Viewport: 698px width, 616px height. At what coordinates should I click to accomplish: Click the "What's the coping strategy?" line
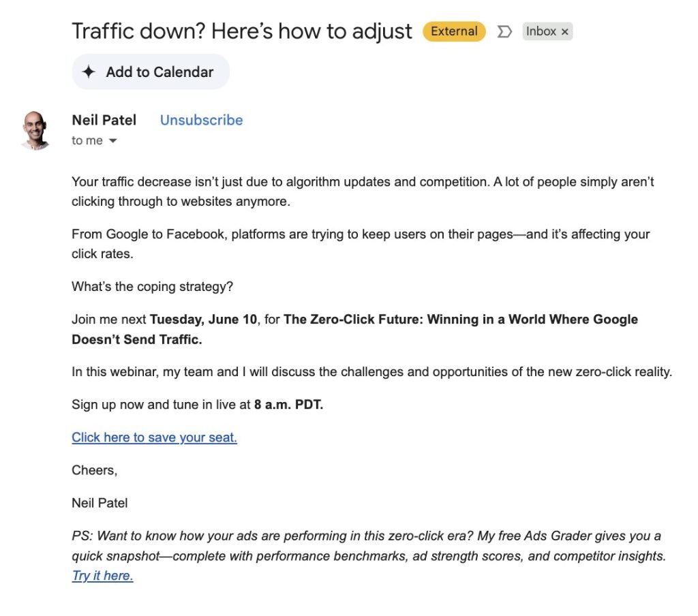coord(152,287)
